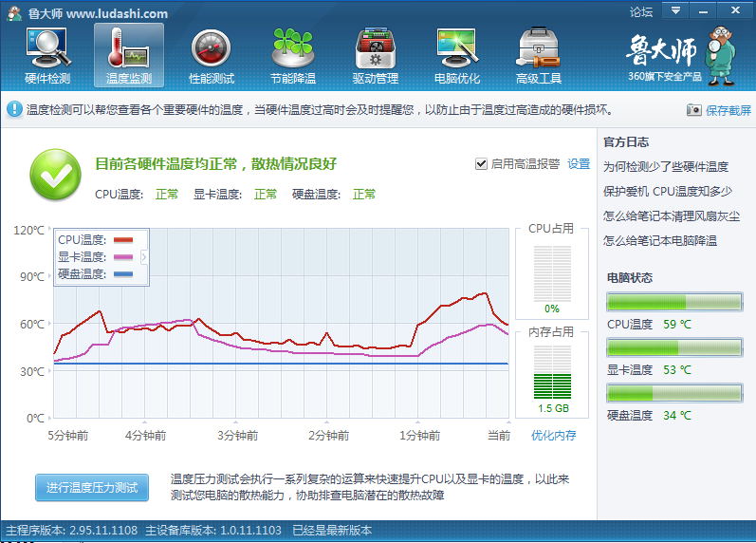Click 已经是最新版本 status text

(332, 531)
